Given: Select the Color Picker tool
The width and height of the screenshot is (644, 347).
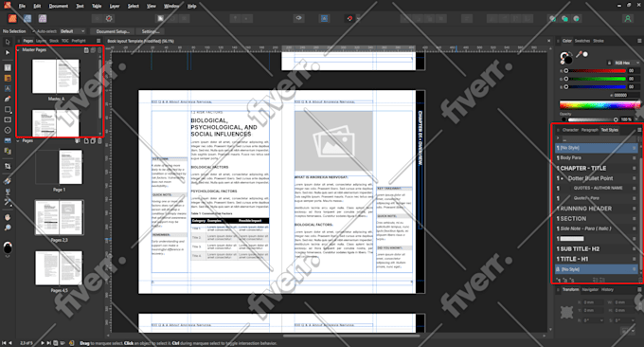Looking at the screenshot, I should (x=8, y=202).
